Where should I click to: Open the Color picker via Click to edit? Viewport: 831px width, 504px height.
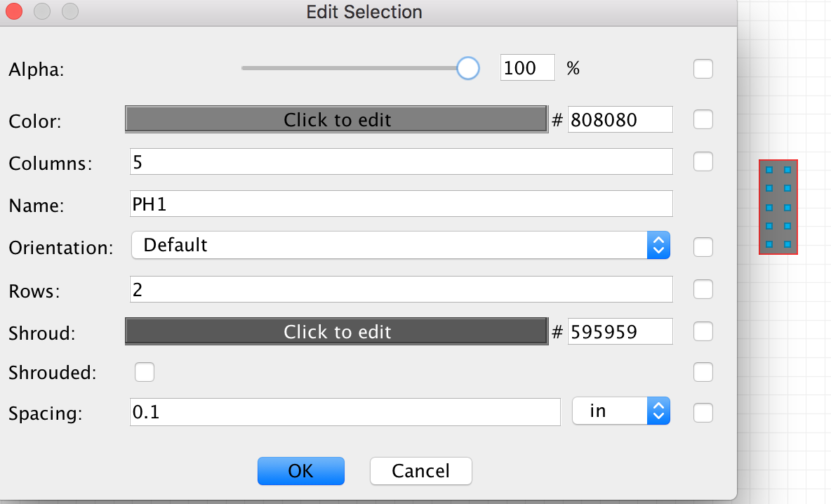(x=335, y=119)
